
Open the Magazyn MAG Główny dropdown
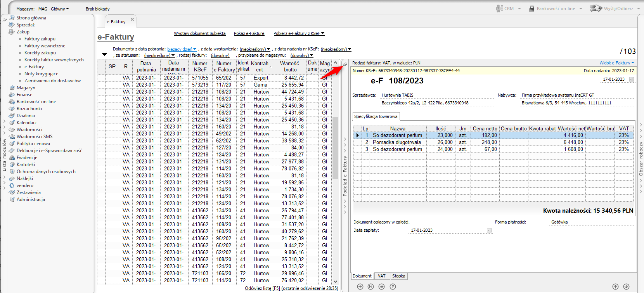click(43, 9)
